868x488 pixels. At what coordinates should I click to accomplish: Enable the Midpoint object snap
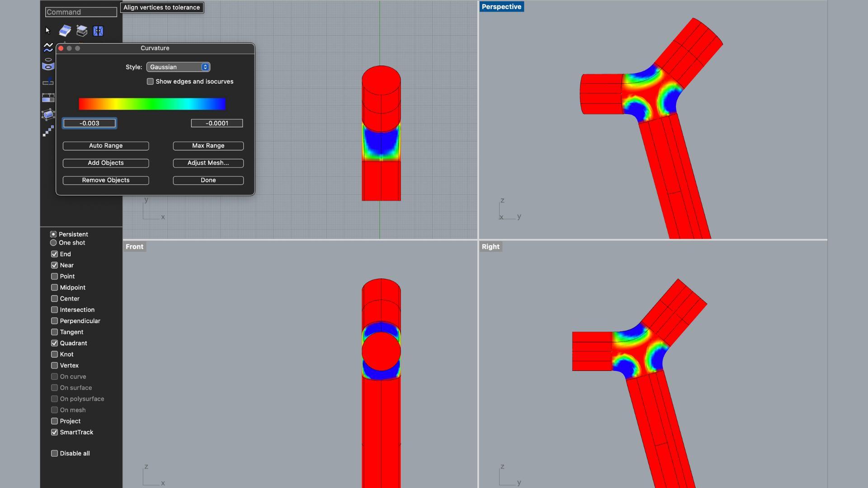(55, 288)
